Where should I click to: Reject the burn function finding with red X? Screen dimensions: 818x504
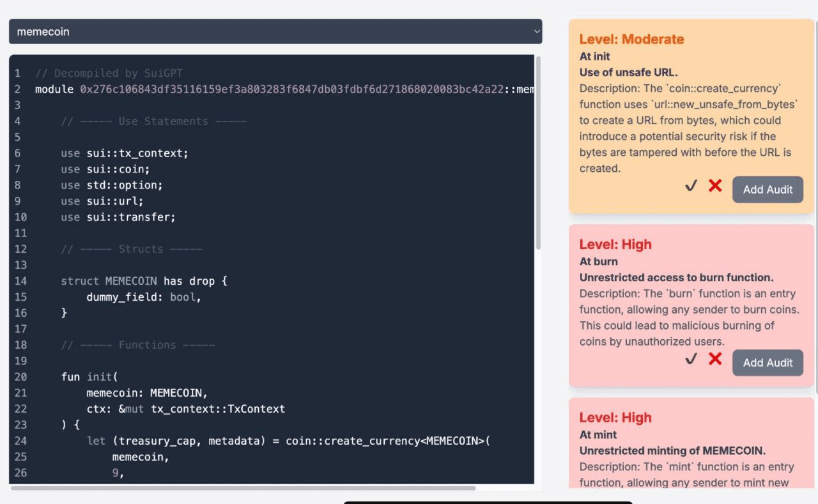click(x=715, y=359)
